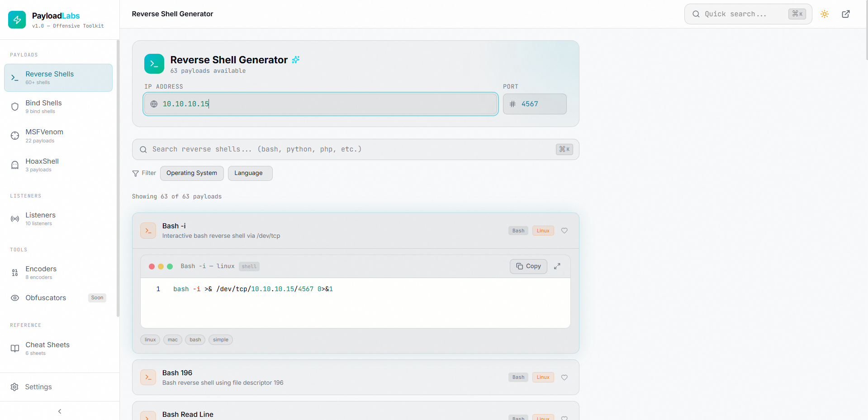Focus the IP address input field
Screen dimensions: 868x420
point(321,104)
